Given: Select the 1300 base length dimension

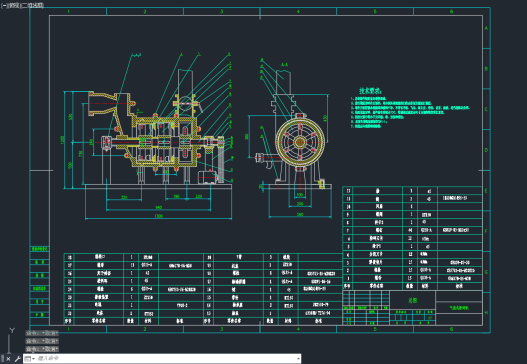Looking at the screenshot, I should tap(159, 216).
